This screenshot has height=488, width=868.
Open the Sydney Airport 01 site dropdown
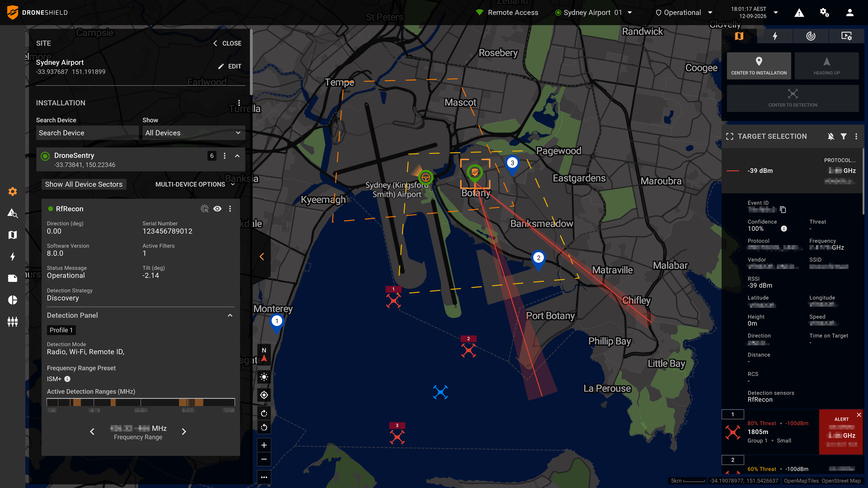tap(593, 13)
